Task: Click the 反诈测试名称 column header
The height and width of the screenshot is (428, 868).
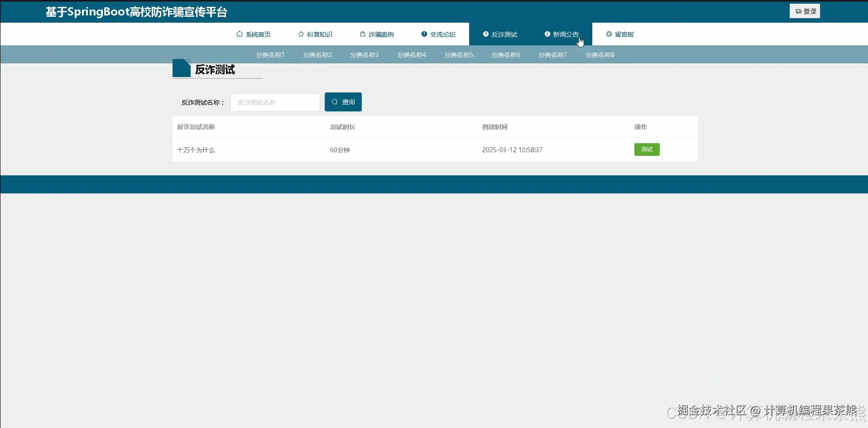Action: (x=196, y=127)
